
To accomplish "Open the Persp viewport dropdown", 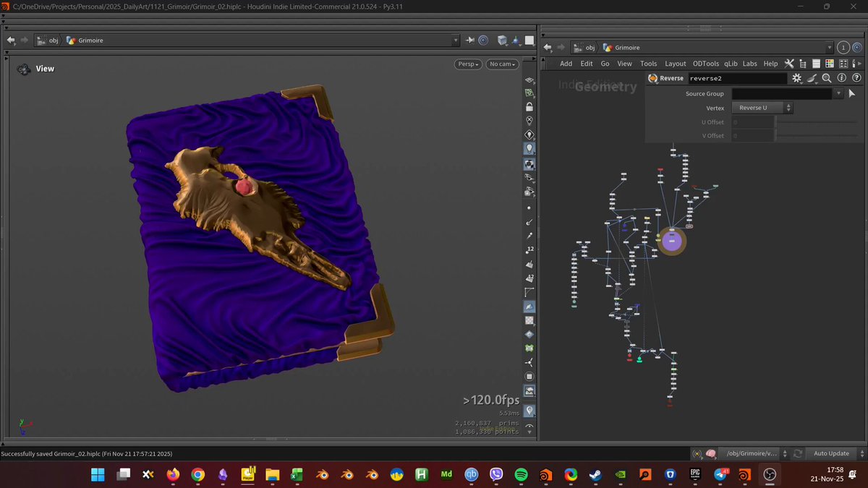I will pyautogui.click(x=468, y=64).
